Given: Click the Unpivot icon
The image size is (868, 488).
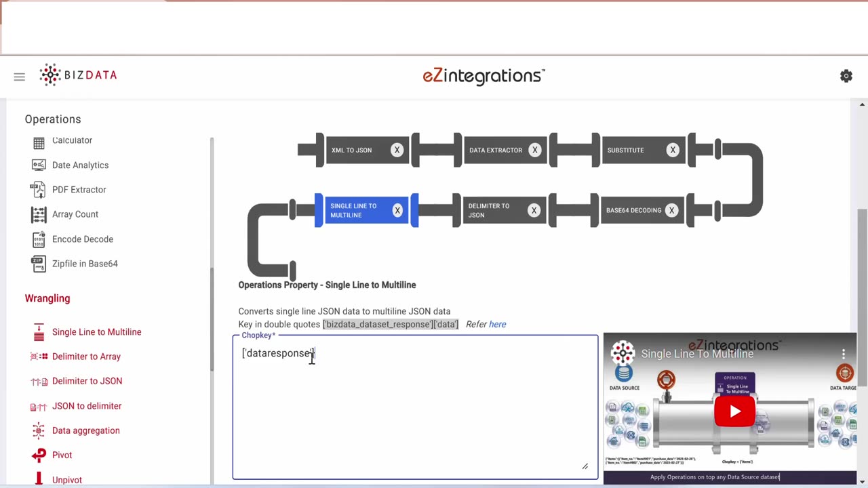Looking at the screenshot, I should click(39, 480).
